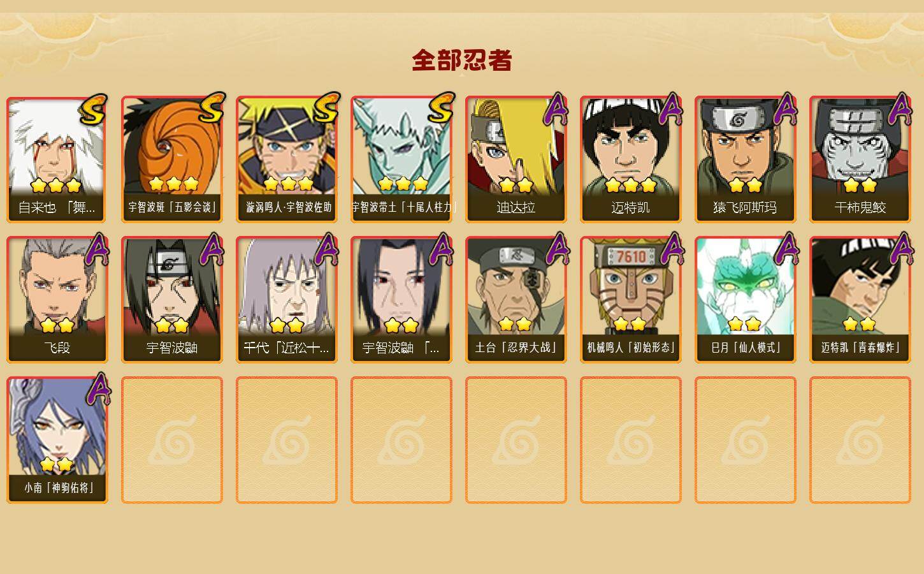Click the 全部忍者 heading
Viewport: 924px width, 574px height.
[x=462, y=60]
